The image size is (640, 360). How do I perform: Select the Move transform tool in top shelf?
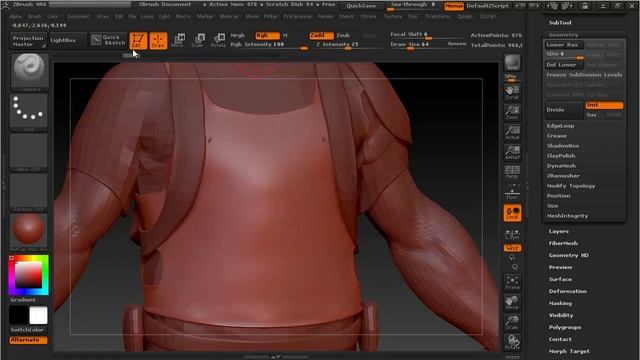pyautogui.click(x=178, y=41)
